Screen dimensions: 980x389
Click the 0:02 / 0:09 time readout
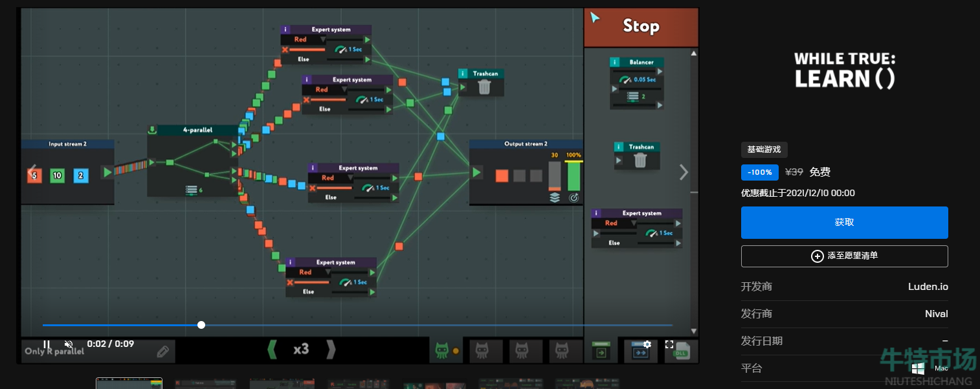(x=111, y=344)
